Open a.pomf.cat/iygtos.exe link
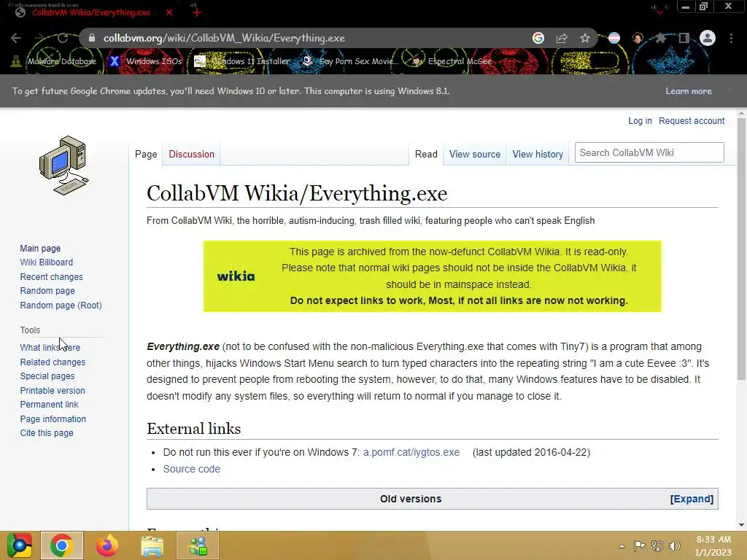This screenshot has width=747, height=560. [x=411, y=452]
